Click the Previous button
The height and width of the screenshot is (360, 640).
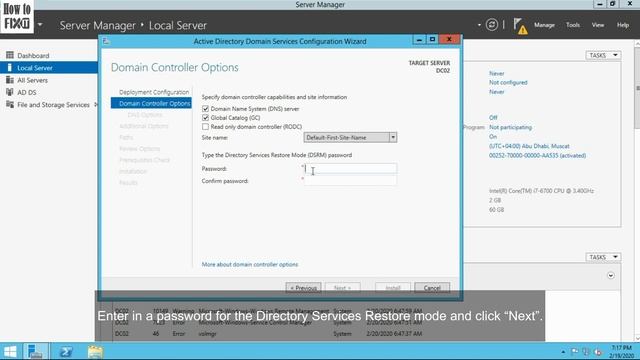[x=303, y=288]
